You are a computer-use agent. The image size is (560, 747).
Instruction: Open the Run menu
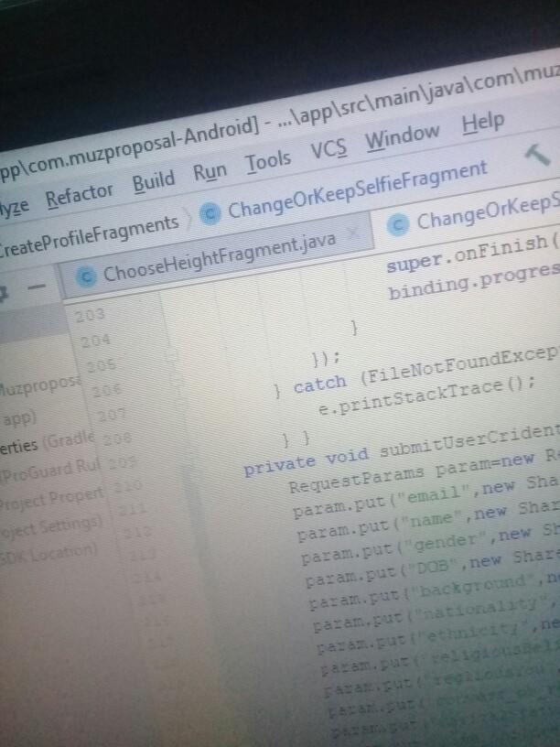tap(210, 171)
